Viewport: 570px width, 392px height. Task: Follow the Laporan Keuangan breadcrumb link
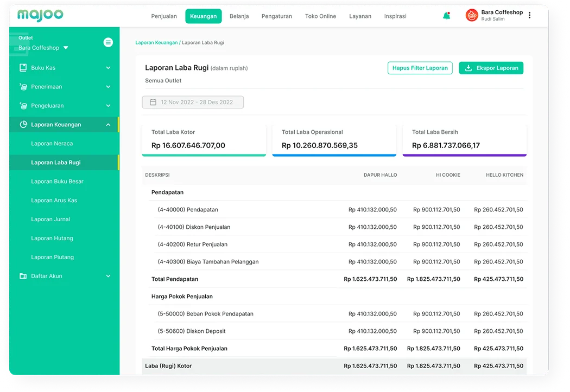click(156, 42)
